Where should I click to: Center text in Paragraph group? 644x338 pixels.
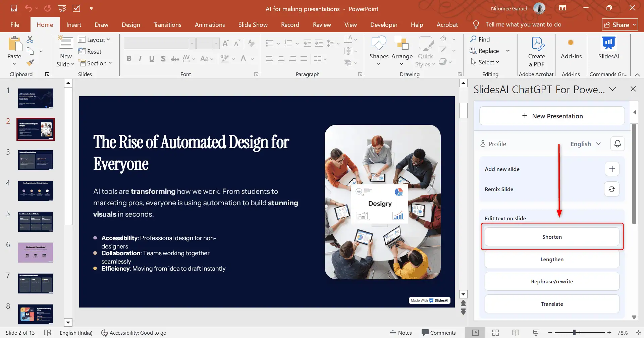click(x=281, y=59)
